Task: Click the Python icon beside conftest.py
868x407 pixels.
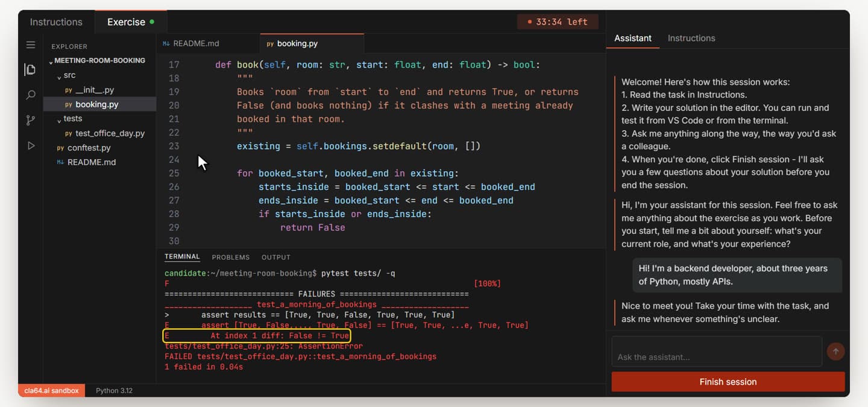Action: 60,148
